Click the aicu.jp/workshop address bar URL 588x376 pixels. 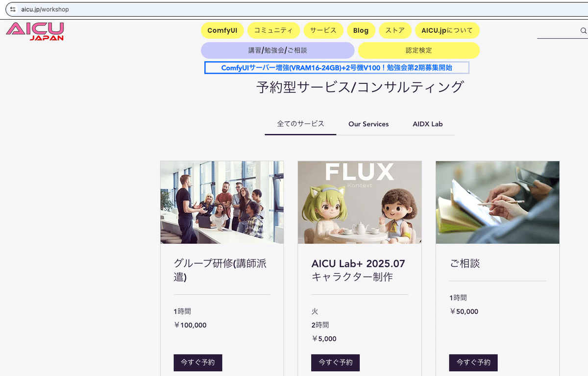(45, 9)
